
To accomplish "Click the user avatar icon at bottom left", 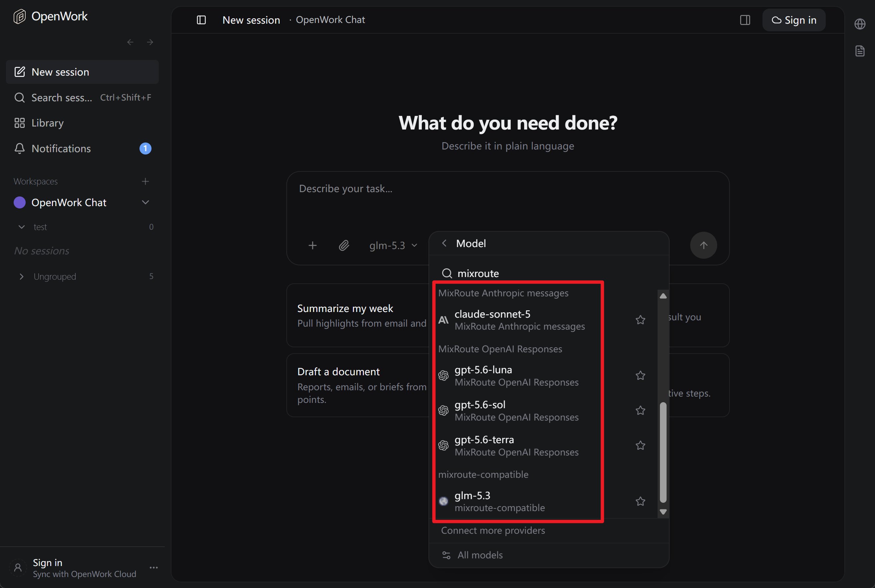I will point(18,568).
